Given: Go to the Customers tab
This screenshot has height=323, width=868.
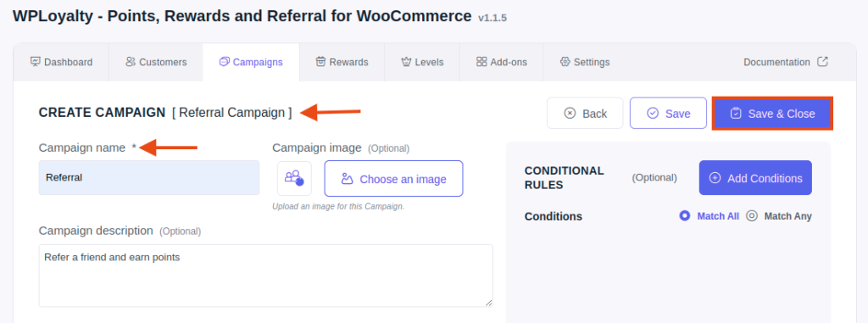Looking at the screenshot, I should pyautogui.click(x=156, y=62).
